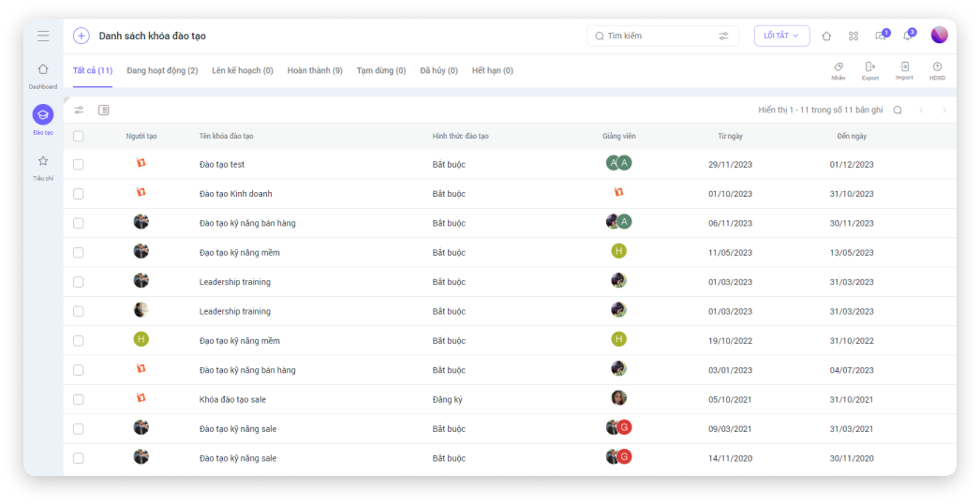This screenshot has width=980, height=504.
Task: Click the plus icon to add training course
Action: coord(82,36)
